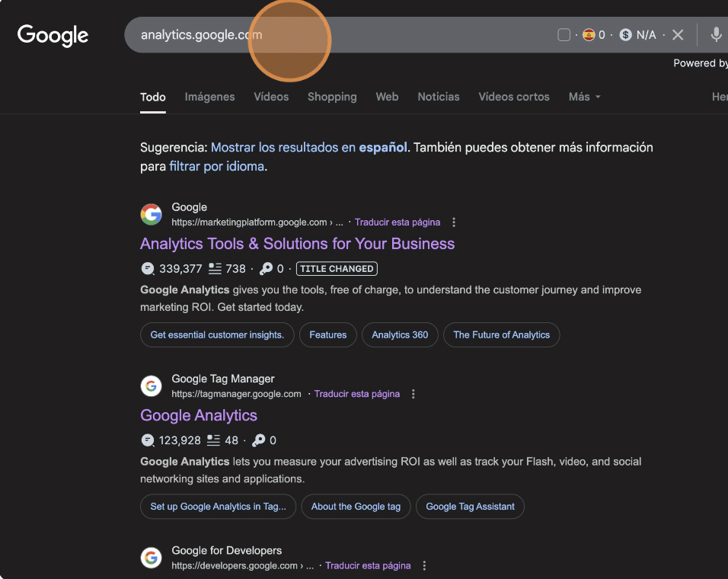This screenshot has height=579, width=728.
Task: Switch to the Imágenes tab
Action: [x=209, y=97]
